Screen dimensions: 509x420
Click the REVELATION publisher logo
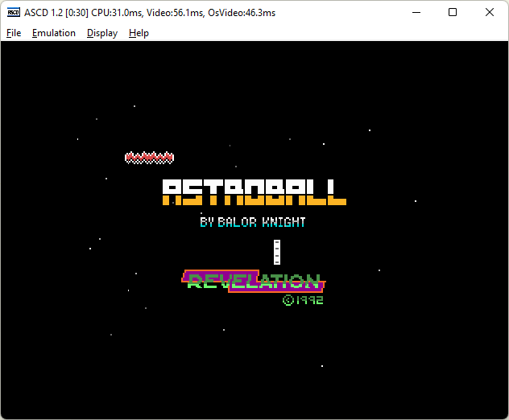254,281
